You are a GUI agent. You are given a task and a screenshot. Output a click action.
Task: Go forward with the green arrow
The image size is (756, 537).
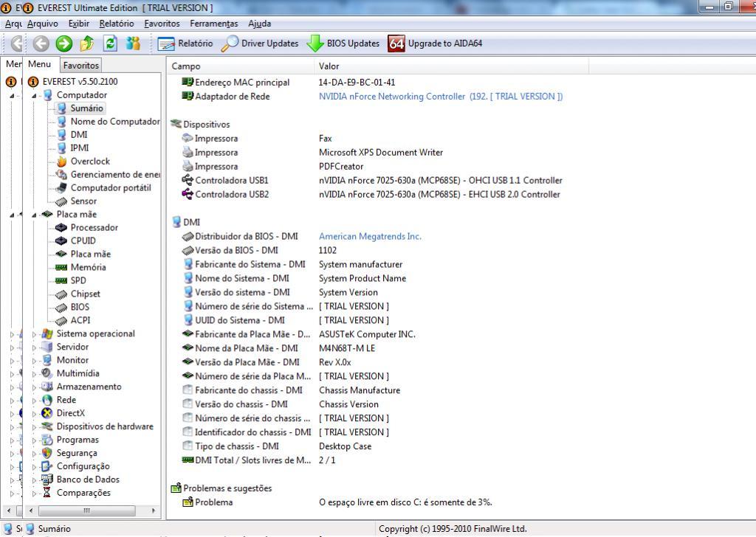pyautogui.click(x=63, y=44)
